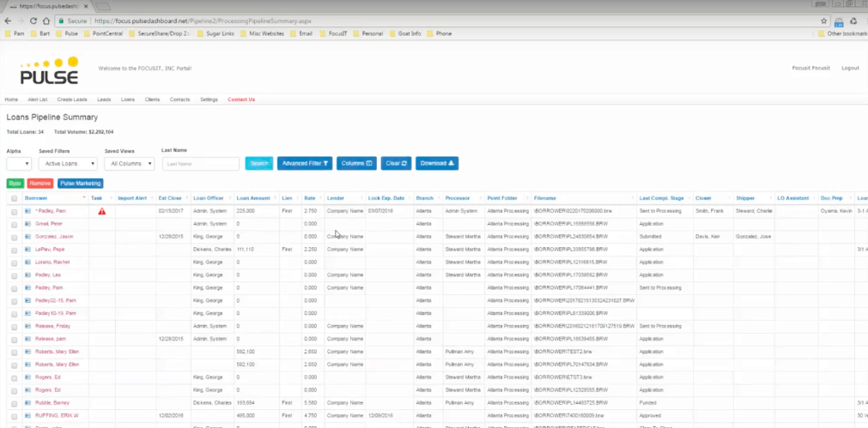Open detail icon beside LePieu, Pepe
Image resolution: width=868 pixels, height=428 pixels.
27,250
